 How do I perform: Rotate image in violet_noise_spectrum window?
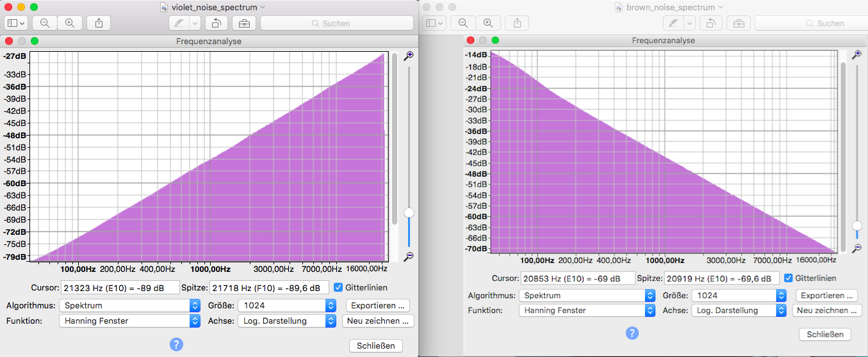(217, 23)
